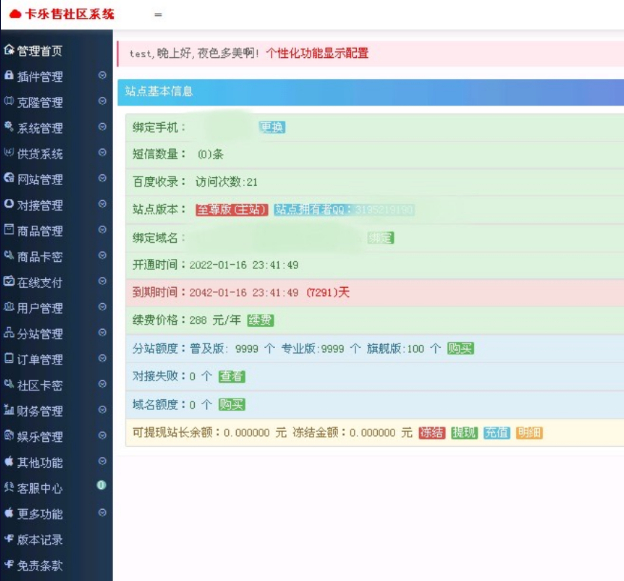Click the 个性化功能显示配置 link
The height and width of the screenshot is (581, 624).
317,53
